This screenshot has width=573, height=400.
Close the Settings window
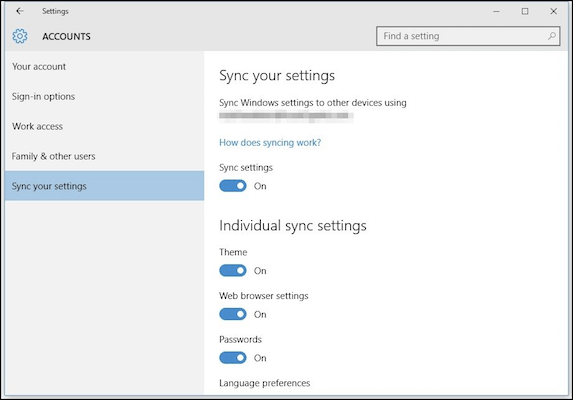click(x=553, y=11)
